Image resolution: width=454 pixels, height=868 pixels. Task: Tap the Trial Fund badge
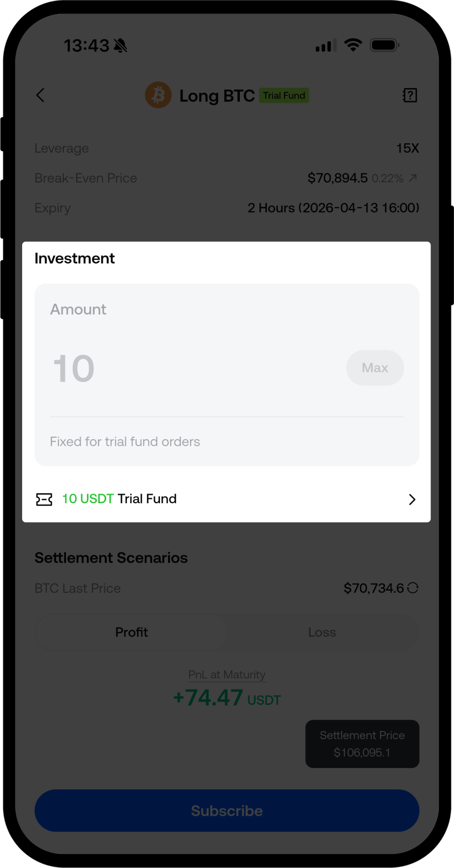(x=284, y=95)
